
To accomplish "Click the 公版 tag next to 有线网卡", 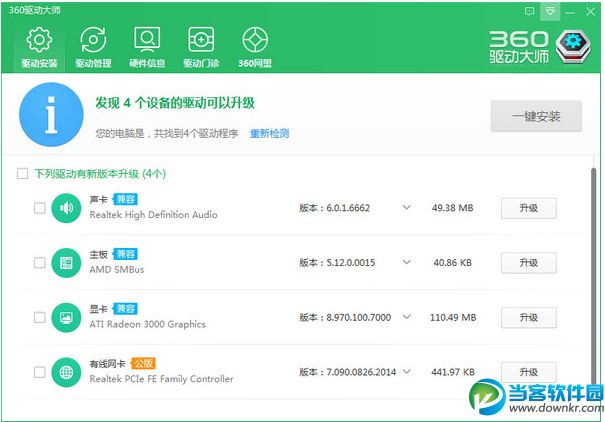I will tap(143, 363).
